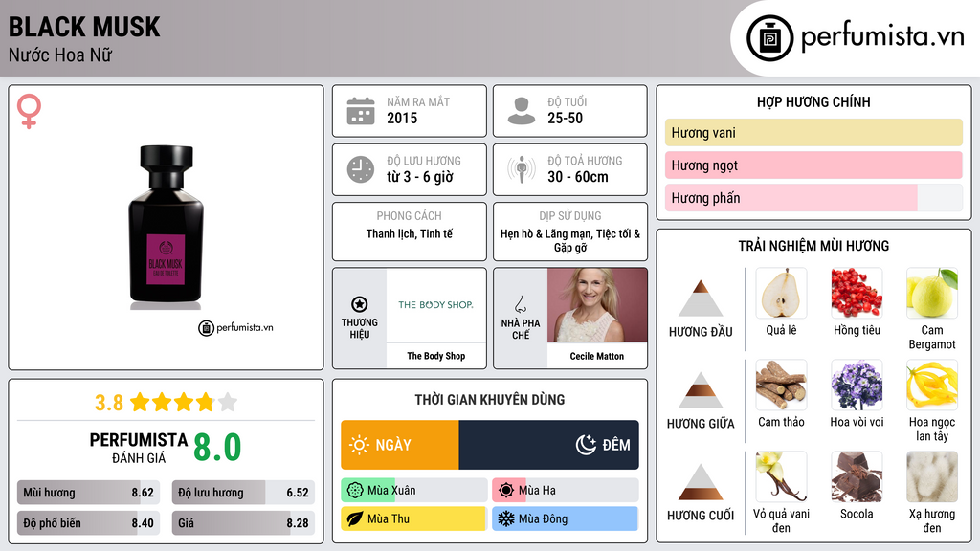
Task: Click the gold star rating row
Action: (184, 403)
